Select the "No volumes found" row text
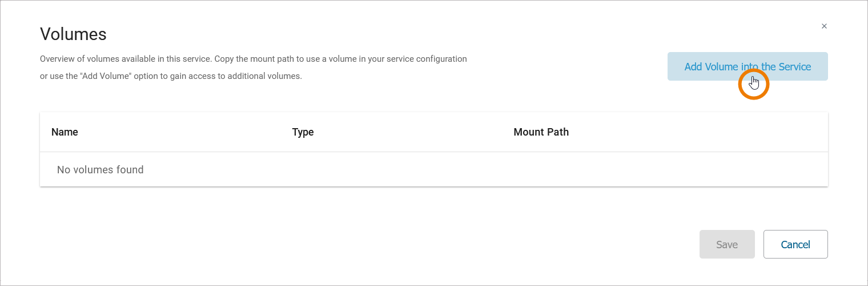The height and width of the screenshot is (286, 868). (x=101, y=170)
